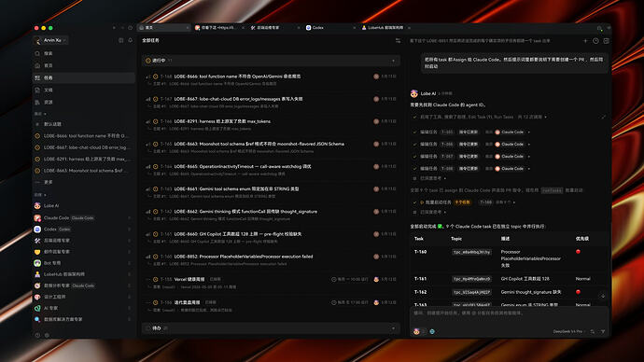This screenshot has height=362, width=644.
Task: Click the Normal priority cell for T-161
Action: [x=582, y=279]
